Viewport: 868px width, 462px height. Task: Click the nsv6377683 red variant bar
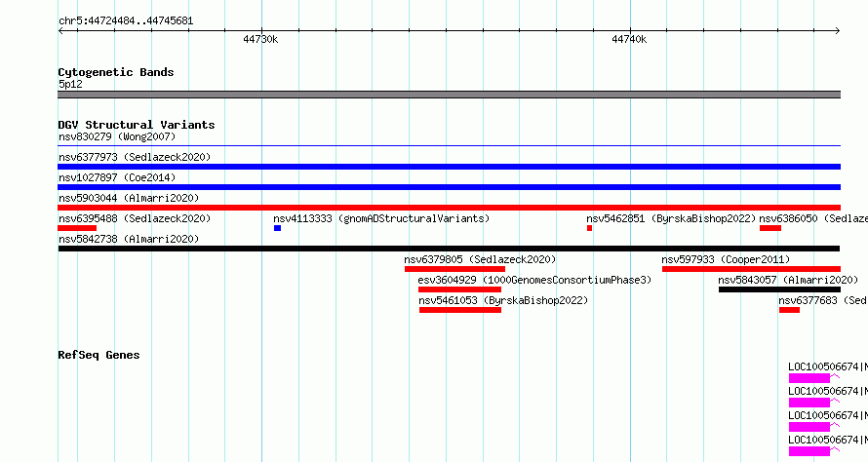coord(789,310)
